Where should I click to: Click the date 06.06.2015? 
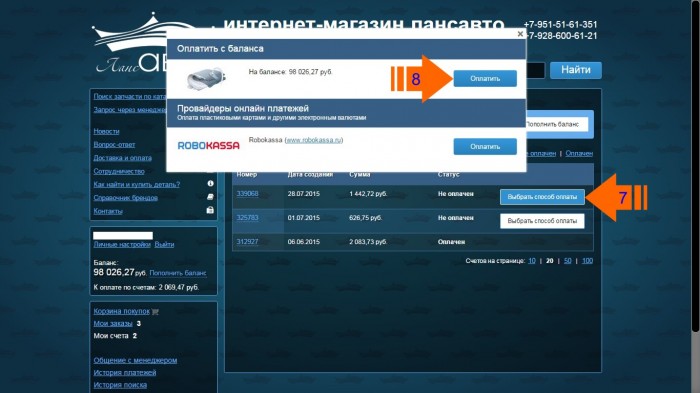tap(304, 242)
